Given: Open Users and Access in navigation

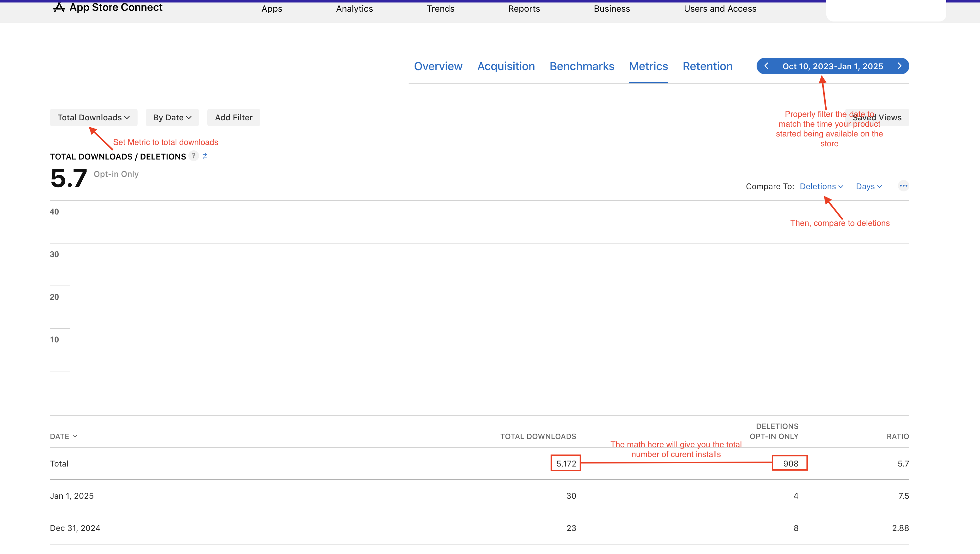Looking at the screenshot, I should pos(720,9).
